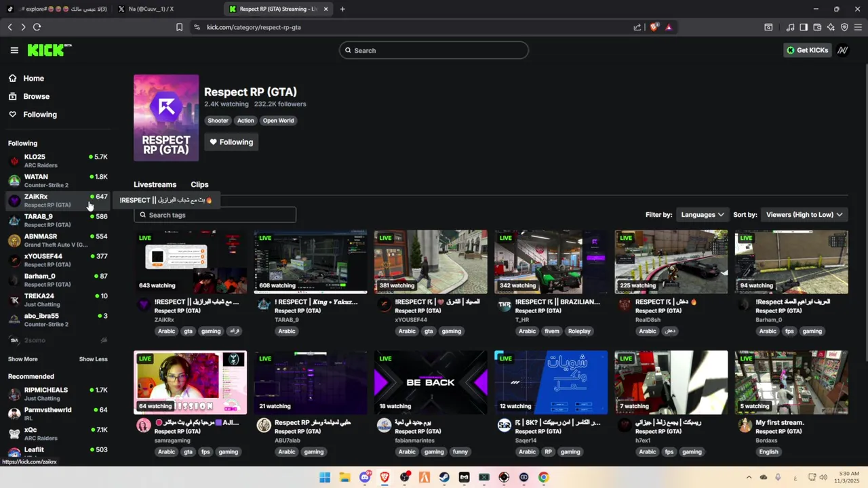
Task: Click xYOUSEF44 avatar in sidebar
Action: tap(14, 260)
